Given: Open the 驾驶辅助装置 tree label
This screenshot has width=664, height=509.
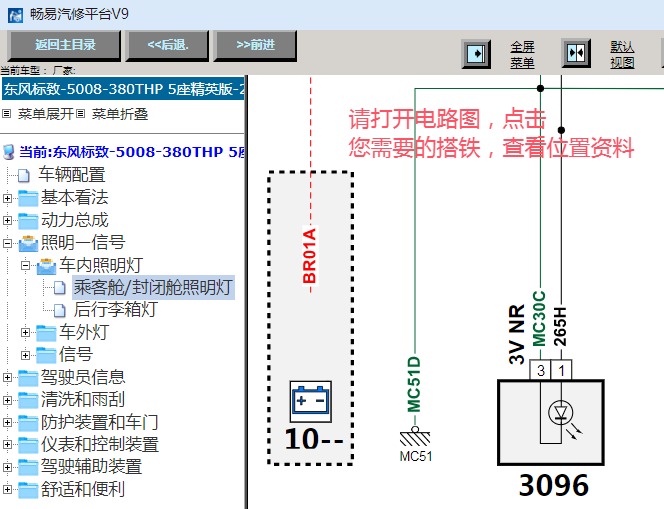Looking at the screenshot, I should coord(91,467).
